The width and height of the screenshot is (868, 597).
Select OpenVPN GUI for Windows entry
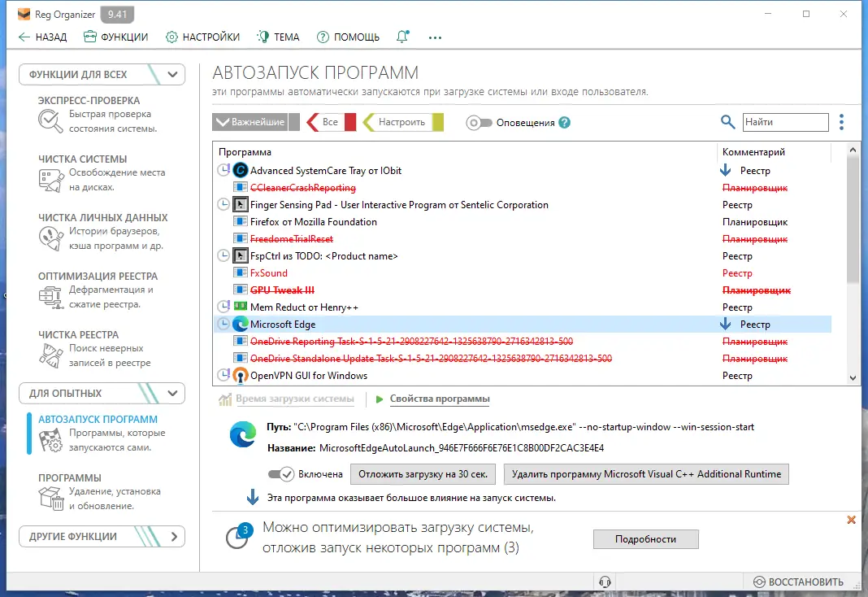pos(522,376)
